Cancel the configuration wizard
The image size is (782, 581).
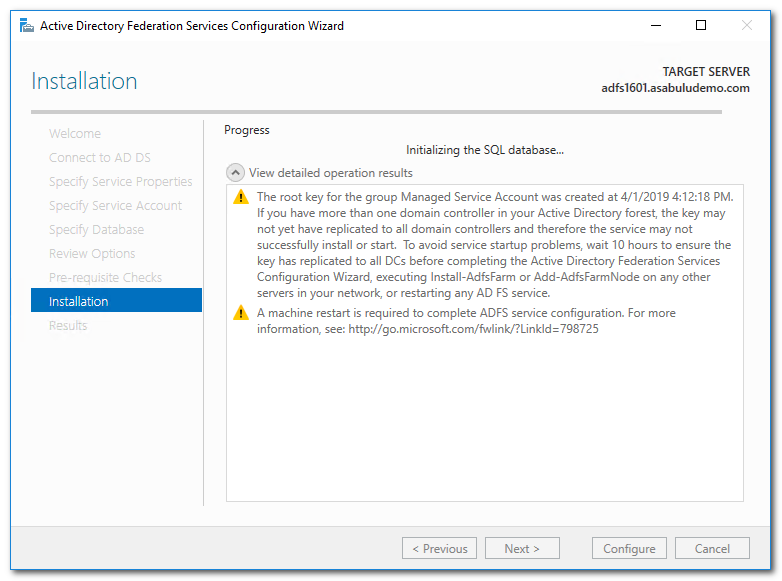pyautogui.click(x=712, y=549)
